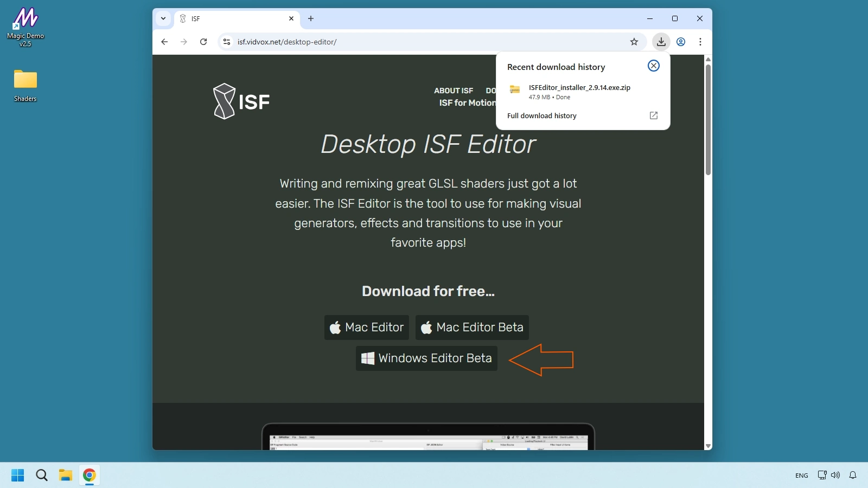Click the ENG language indicator
This screenshot has width=868, height=488.
(x=802, y=476)
